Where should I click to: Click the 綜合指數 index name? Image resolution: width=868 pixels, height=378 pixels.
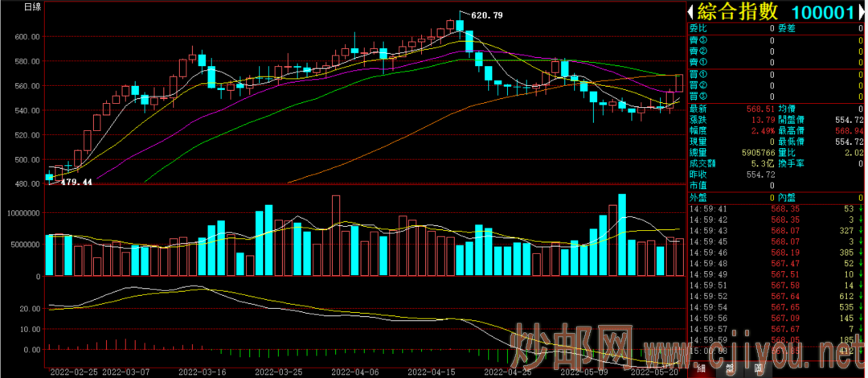click(737, 12)
